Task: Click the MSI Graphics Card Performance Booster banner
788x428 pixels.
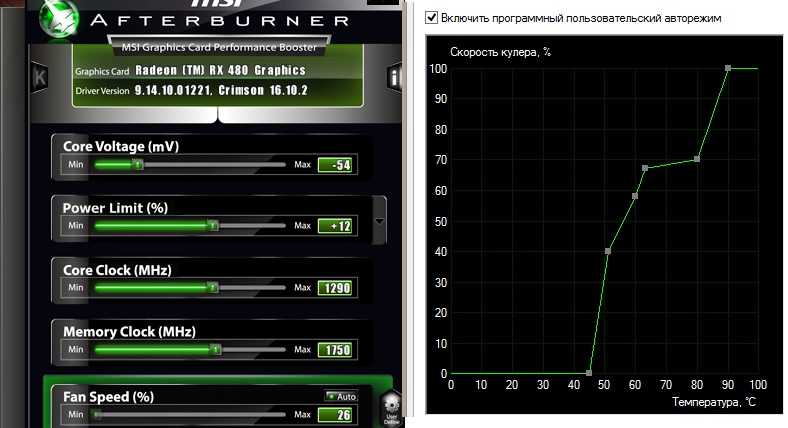Action: click(219, 47)
